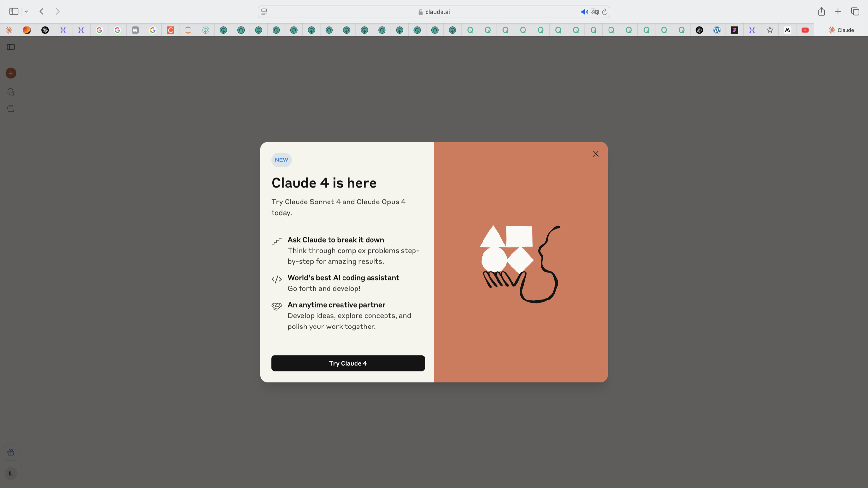Click the Try Claude 4 button
868x488 pixels.
tap(348, 363)
